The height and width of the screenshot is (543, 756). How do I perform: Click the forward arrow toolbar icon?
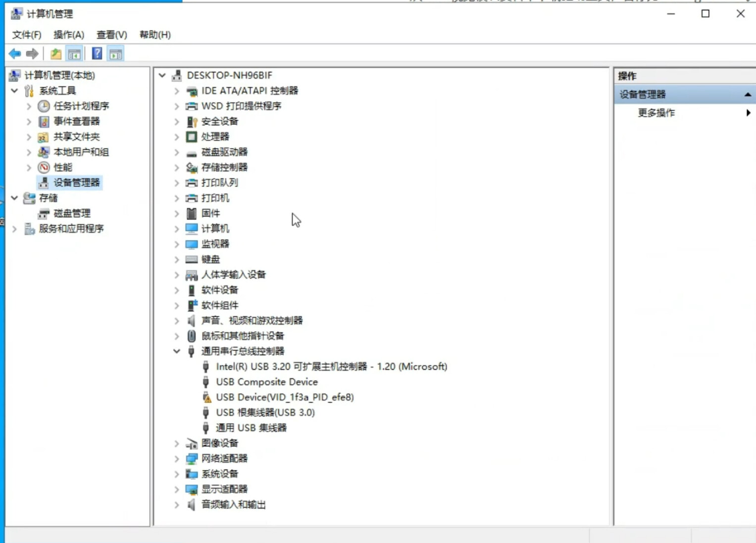32,54
